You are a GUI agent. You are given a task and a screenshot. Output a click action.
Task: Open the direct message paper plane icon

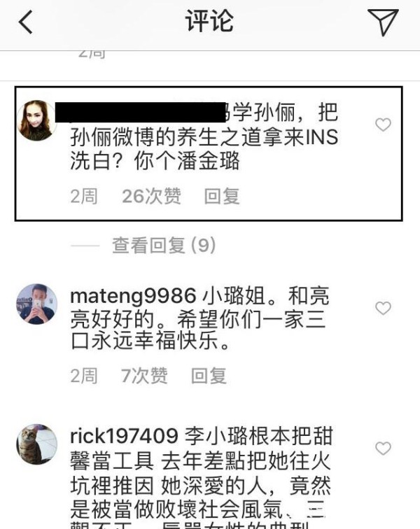coord(383,22)
